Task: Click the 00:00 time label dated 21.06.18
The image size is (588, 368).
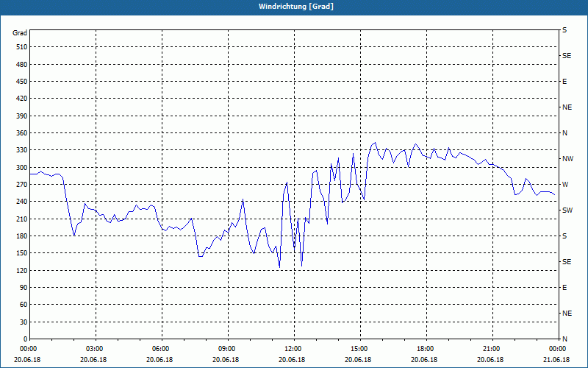Action: [x=558, y=349]
